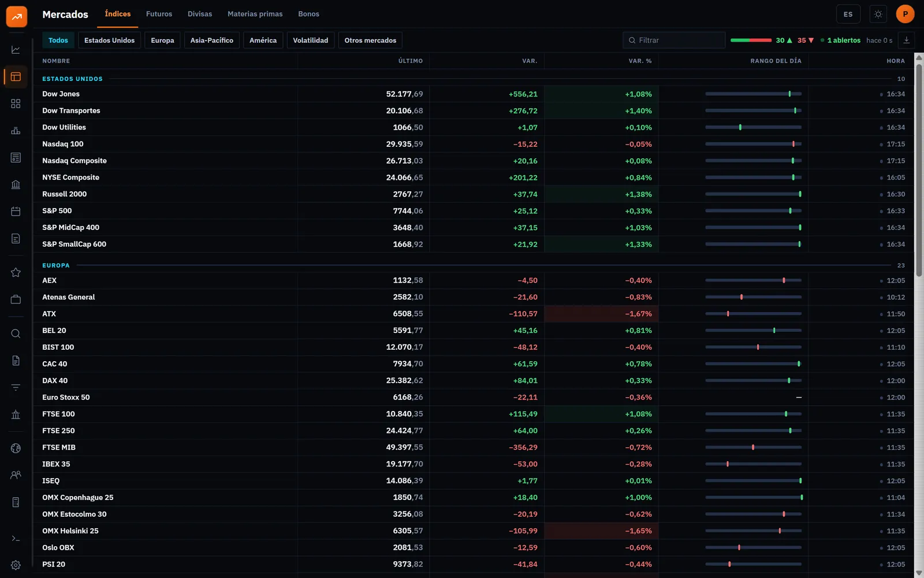This screenshot has width=924, height=578.
Task: Sort by the ÚLTIMO column header
Action: [x=411, y=61]
